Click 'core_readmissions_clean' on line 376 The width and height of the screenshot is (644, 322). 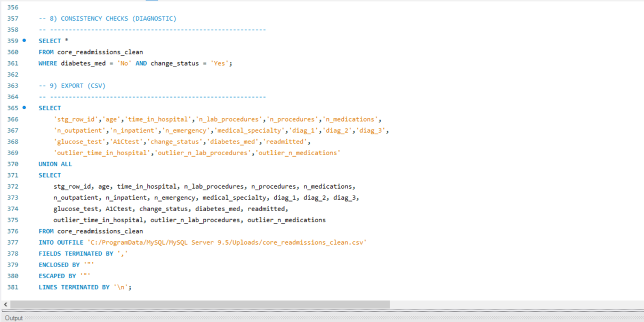[x=100, y=231]
